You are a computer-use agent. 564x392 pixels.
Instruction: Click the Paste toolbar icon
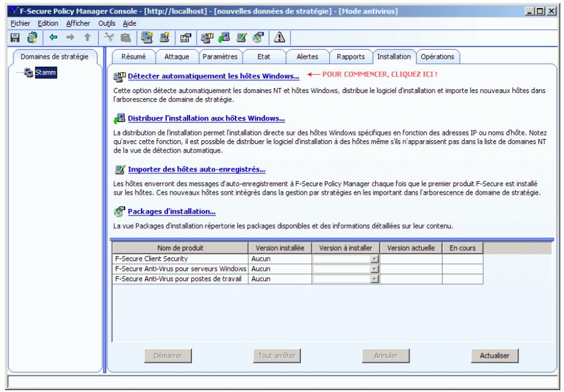(x=125, y=37)
